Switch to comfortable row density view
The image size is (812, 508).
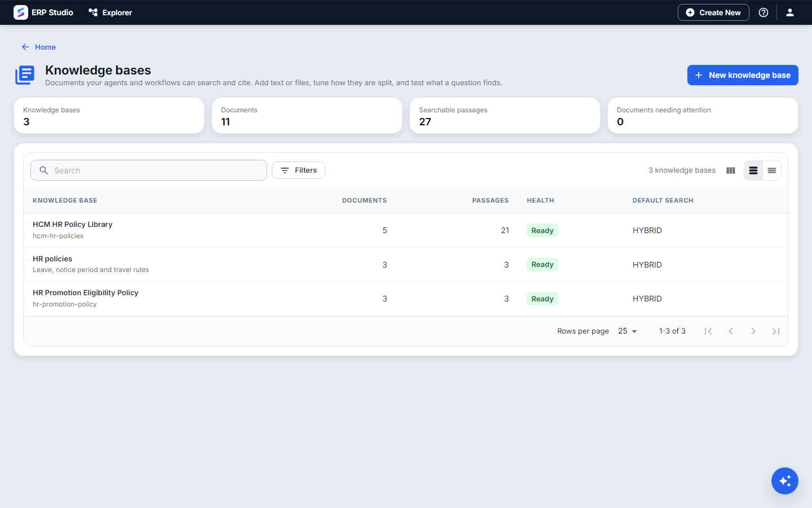point(753,170)
